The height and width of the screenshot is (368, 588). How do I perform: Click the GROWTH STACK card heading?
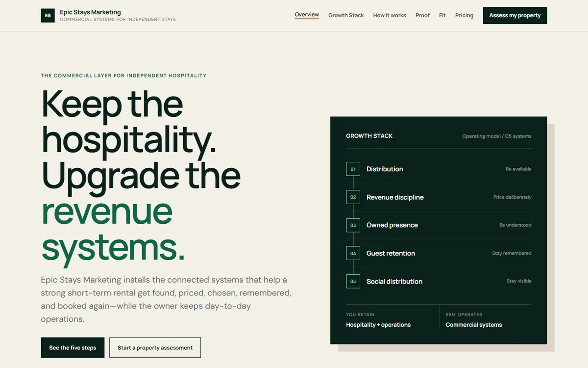click(x=369, y=136)
